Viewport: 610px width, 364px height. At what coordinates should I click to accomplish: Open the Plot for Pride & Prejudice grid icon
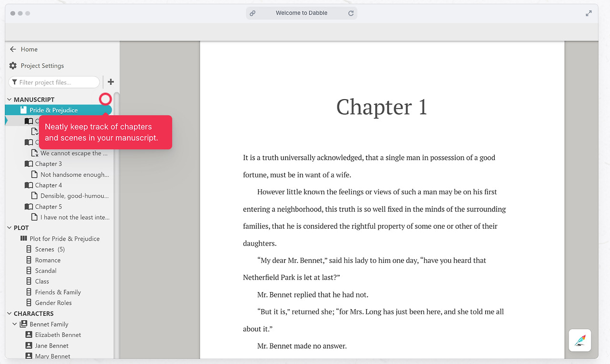pos(23,239)
